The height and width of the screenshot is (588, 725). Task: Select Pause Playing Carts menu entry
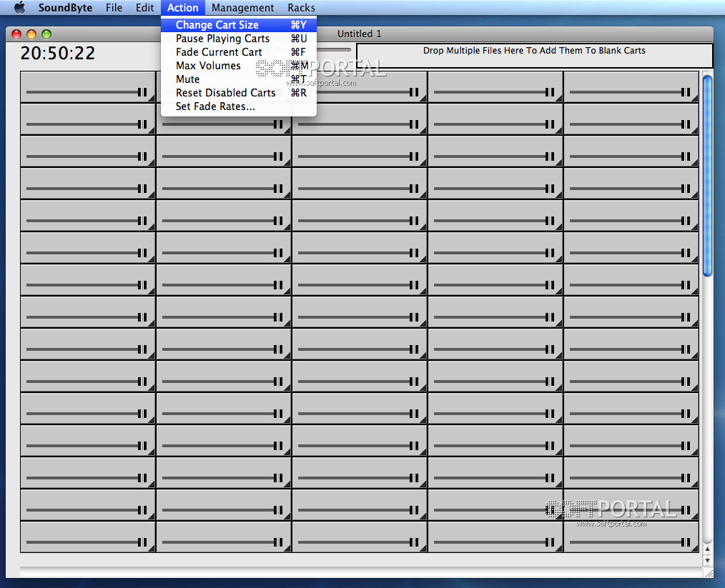click(239, 39)
